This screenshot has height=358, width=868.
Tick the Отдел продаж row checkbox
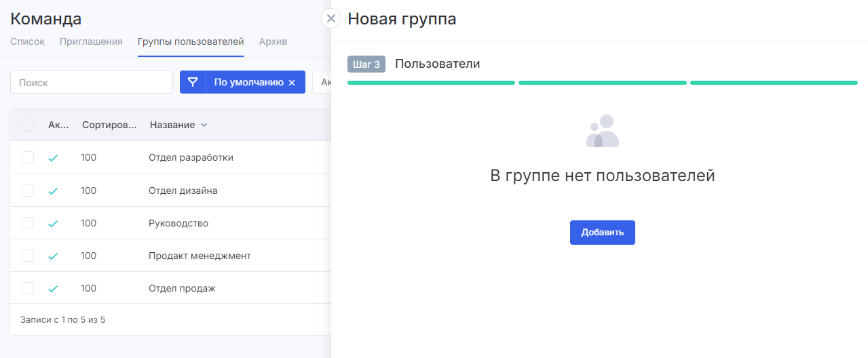(x=28, y=288)
